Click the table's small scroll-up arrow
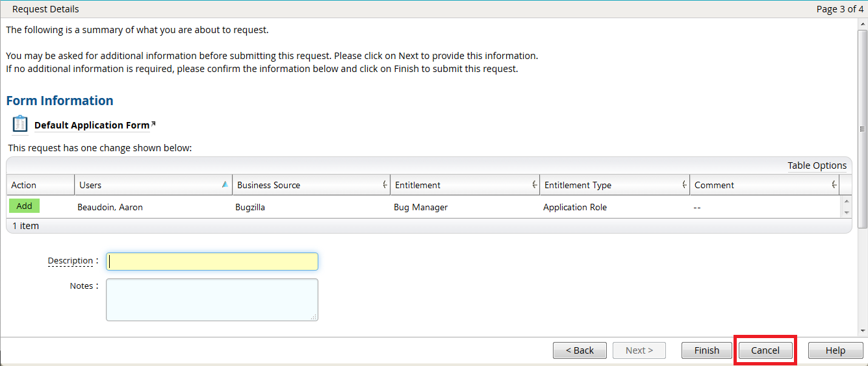The width and height of the screenshot is (868, 366). coord(846,202)
